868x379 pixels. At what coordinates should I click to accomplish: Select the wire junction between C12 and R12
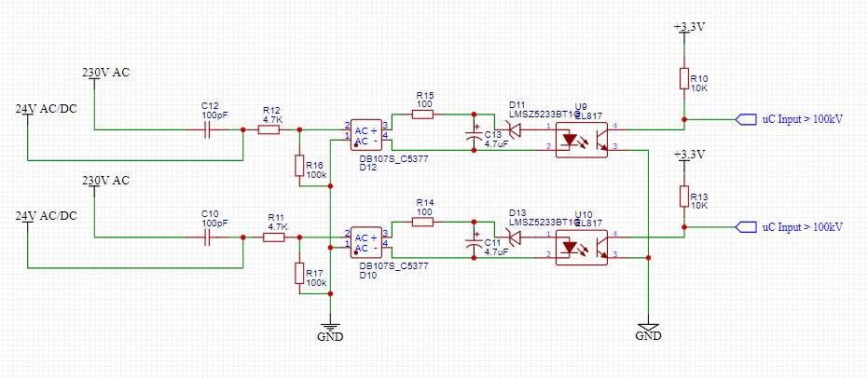pyautogui.click(x=243, y=130)
